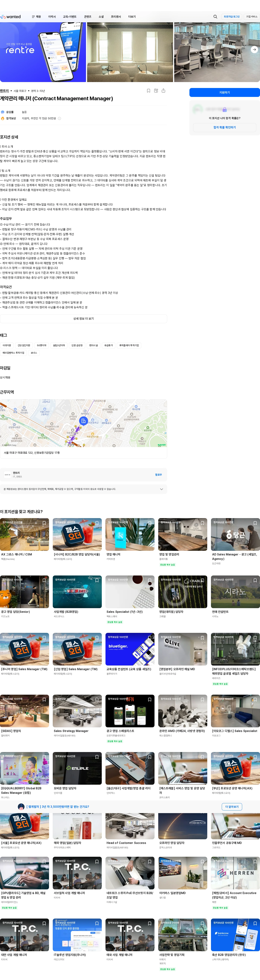The image size is (260, 980).
Task: Click the share icon next to job title
Action: [x=163, y=91]
